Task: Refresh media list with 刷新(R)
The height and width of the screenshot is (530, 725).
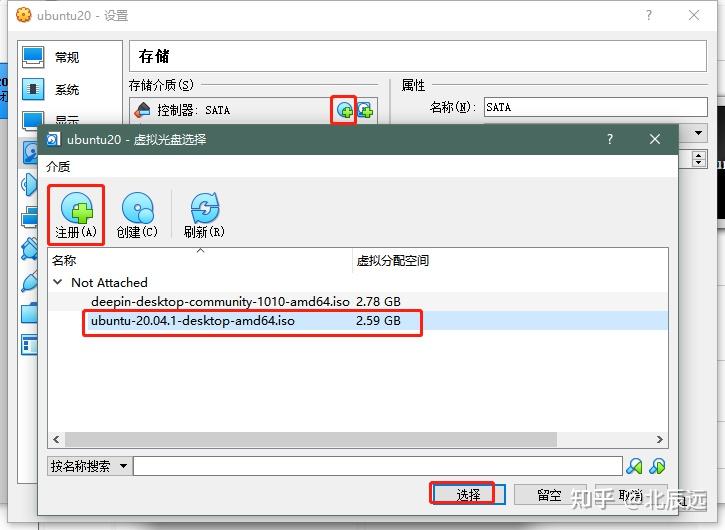Action: click(204, 215)
